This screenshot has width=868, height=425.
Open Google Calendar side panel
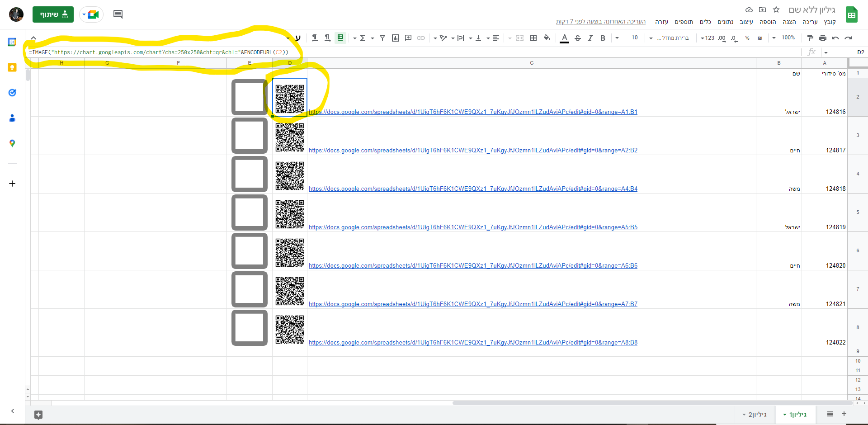coord(12,42)
